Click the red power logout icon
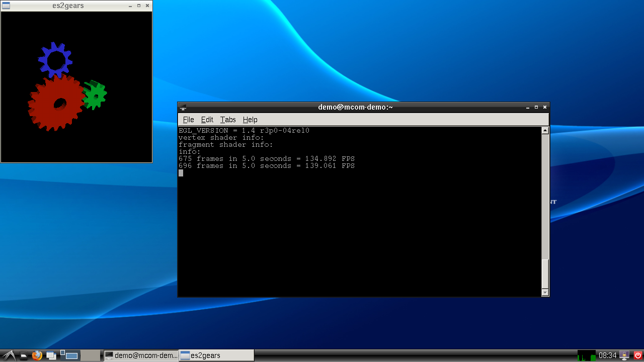This screenshot has width=644, height=362. pyautogui.click(x=637, y=355)
